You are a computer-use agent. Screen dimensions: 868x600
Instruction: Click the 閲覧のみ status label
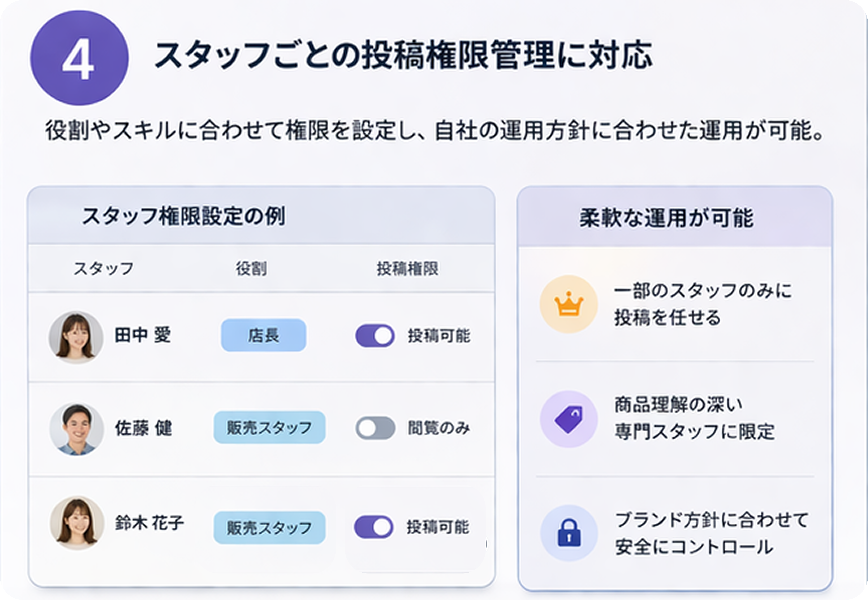[439, 428]
